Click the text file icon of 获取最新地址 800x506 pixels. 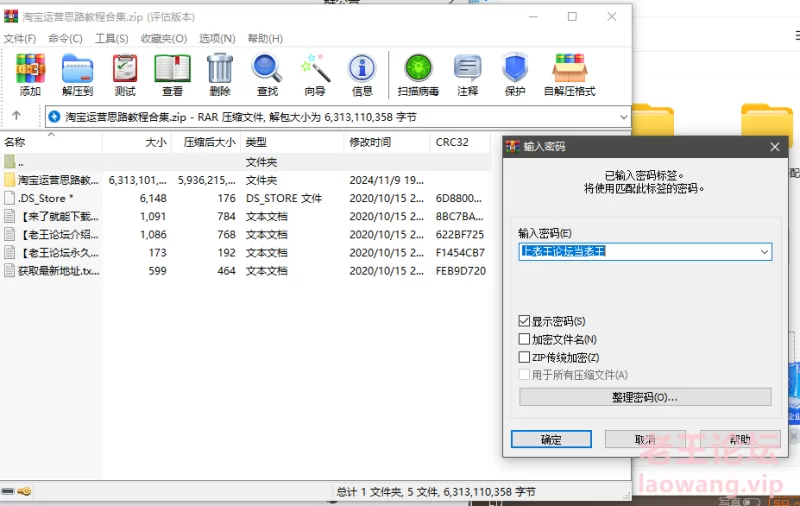[9, 270]
